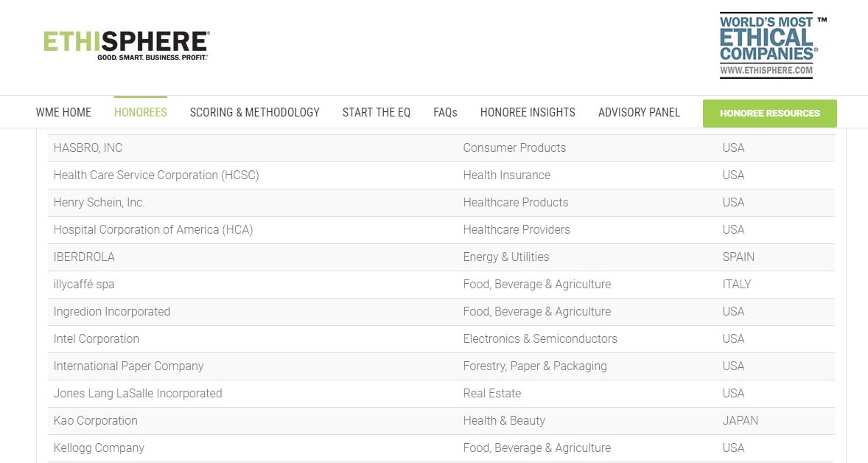Go to SCORING & METHODOLOGY page
868x463 pixels.
[254, 113]
